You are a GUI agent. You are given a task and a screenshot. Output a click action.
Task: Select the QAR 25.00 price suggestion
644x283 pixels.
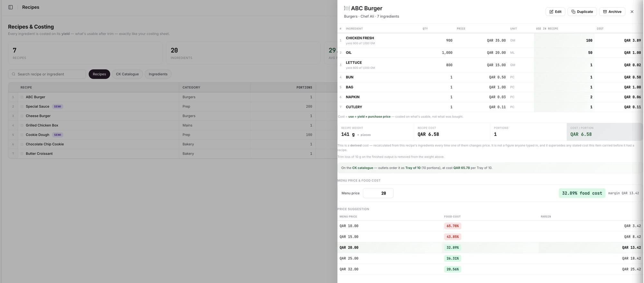(x=490, y=258)
